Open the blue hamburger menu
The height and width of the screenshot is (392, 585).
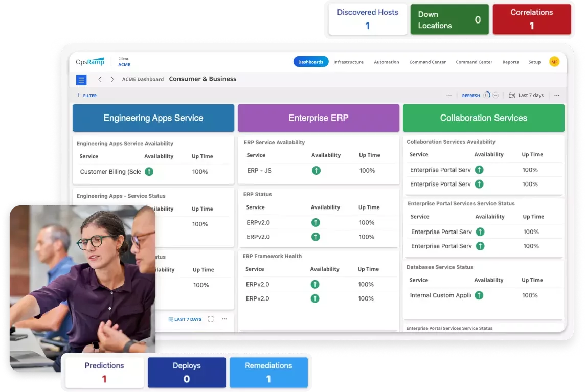click(81, 80)
